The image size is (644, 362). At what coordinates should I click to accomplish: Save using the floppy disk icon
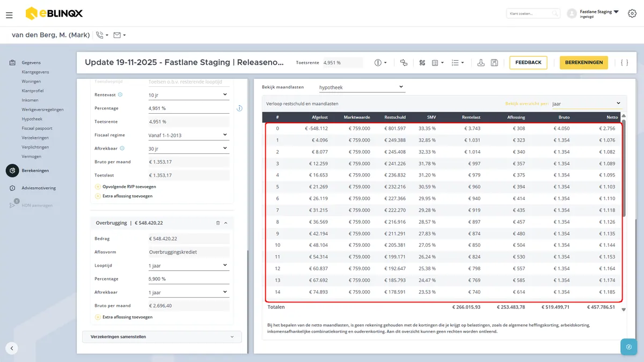(x=494, y=63)
